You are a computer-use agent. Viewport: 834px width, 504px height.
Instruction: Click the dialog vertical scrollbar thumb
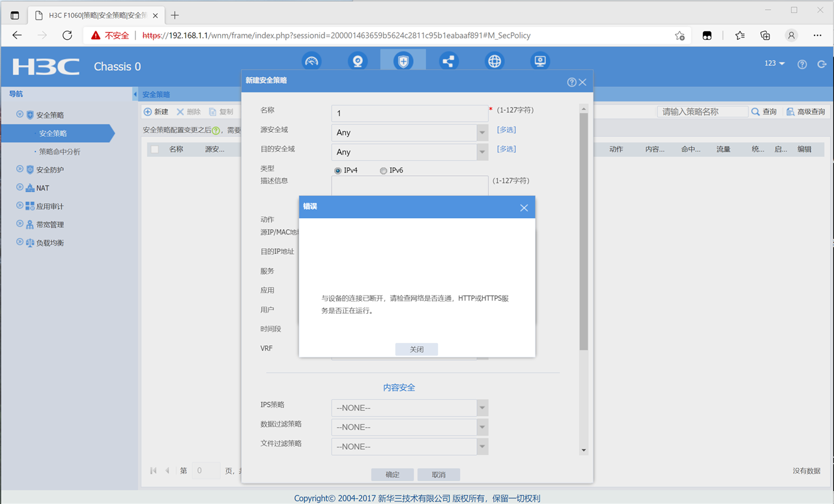[x=584, y=231]
